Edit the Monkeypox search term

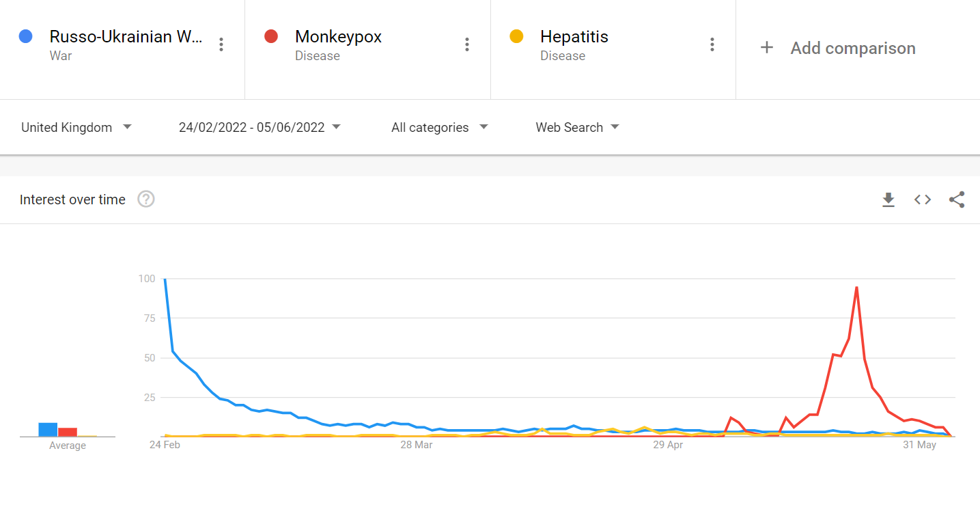[x=338, y=37]
